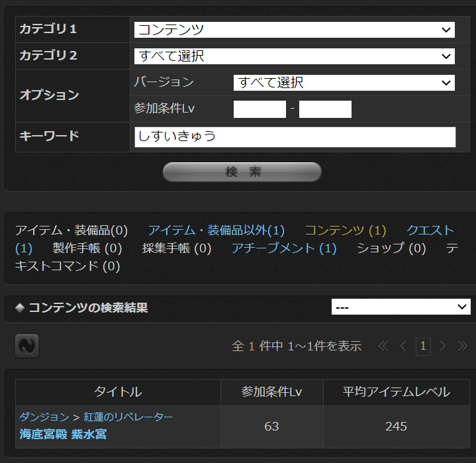Open the カテゴリ1 コンテンツ dropdown
This screenshot has width=476, height=463.
tap(294, 30)
